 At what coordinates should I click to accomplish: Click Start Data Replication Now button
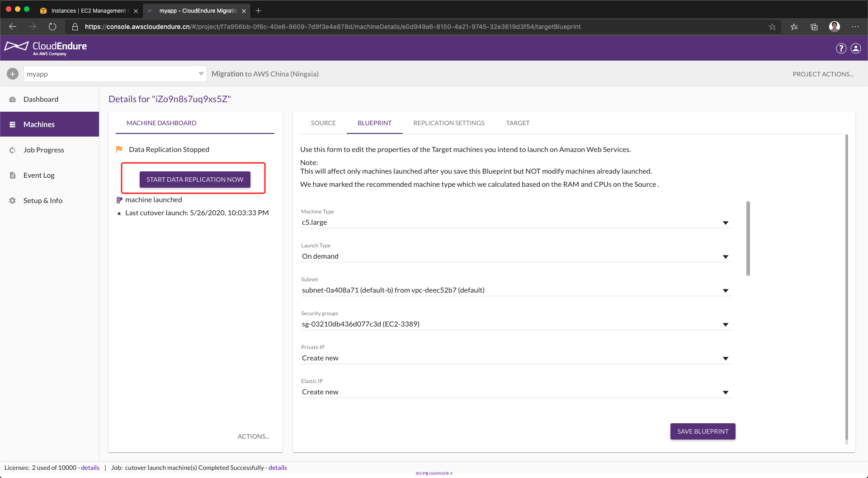click(x=195, y=180)
